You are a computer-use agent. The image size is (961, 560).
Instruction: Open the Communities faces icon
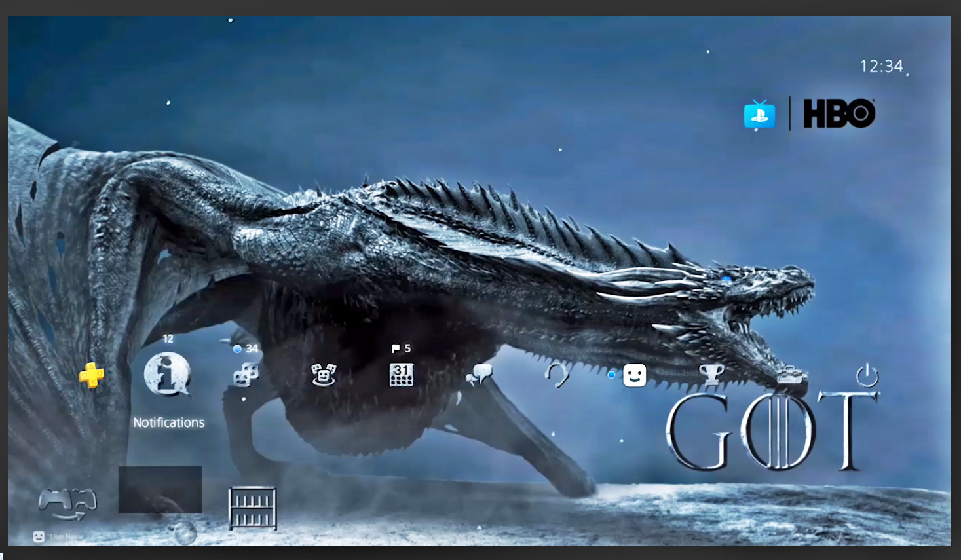click(x=324, y=375)
